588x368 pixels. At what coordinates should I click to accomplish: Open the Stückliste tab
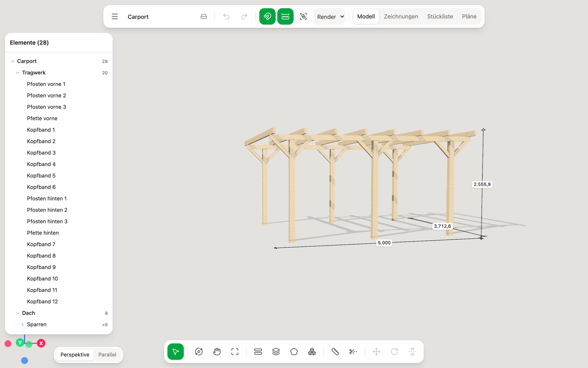point(440,16)
